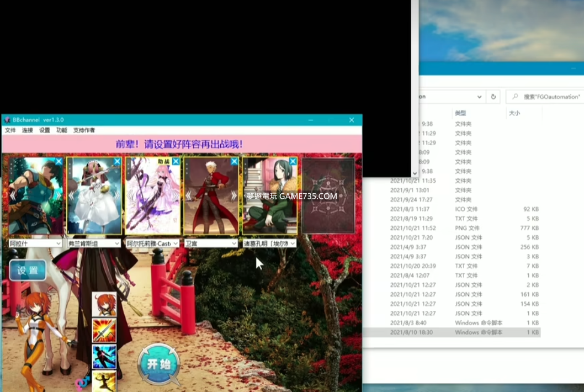The width and height of the screenshot is (584, 392).
Task: Click the BBchannel title bar app icon
Action: coord(7,120)
